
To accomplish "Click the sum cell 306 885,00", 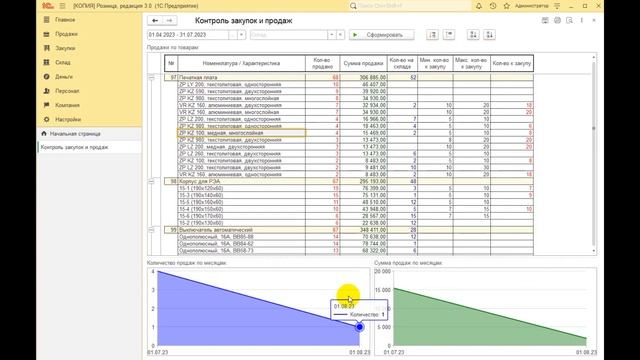I will (x=363, y=77).
